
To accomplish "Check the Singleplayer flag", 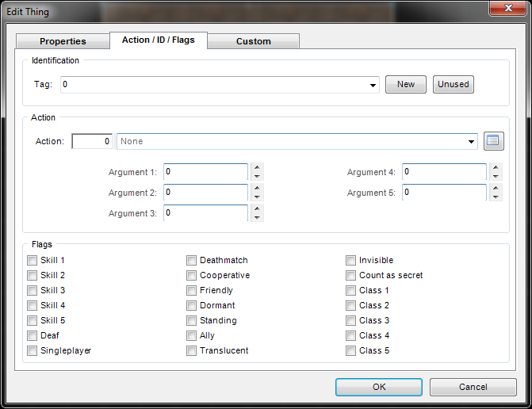I will tap(33, 350).
